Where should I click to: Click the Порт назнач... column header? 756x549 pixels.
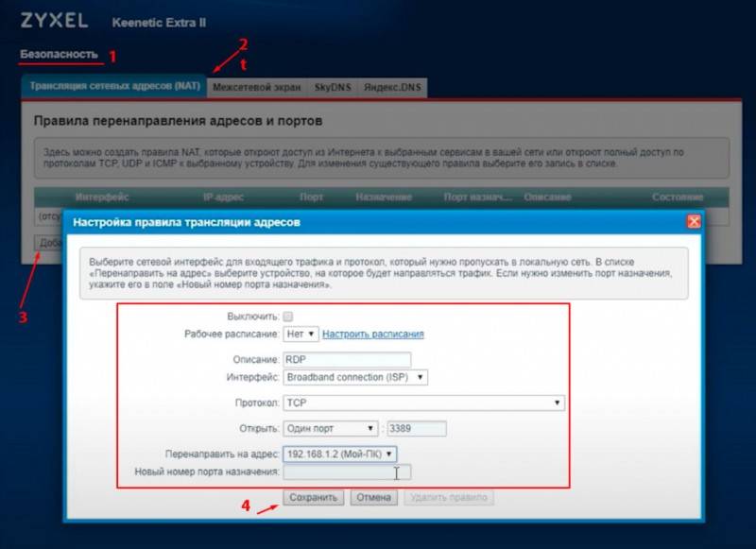[x=477, y=197]
